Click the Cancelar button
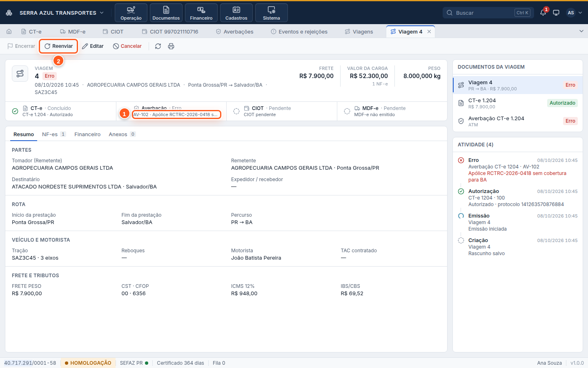The height and width of the screenshot is (368, 588). point(127,46)
